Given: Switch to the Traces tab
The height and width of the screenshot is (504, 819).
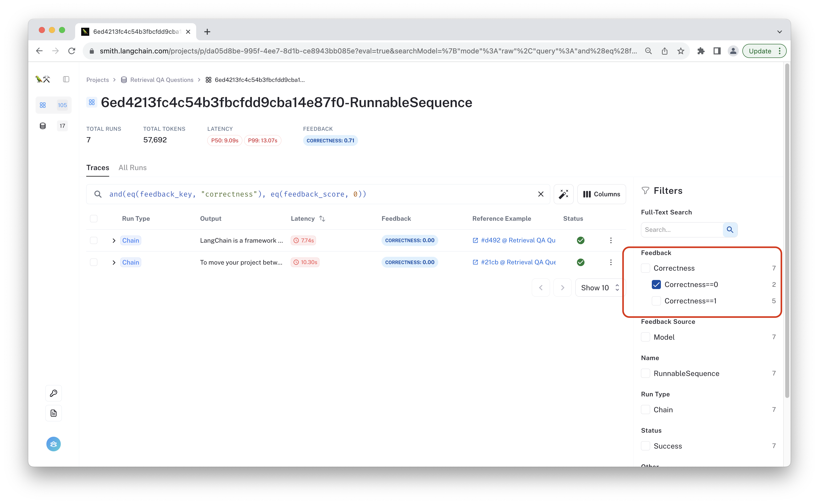Looking at the screenshot, I should tap(98, 167).
